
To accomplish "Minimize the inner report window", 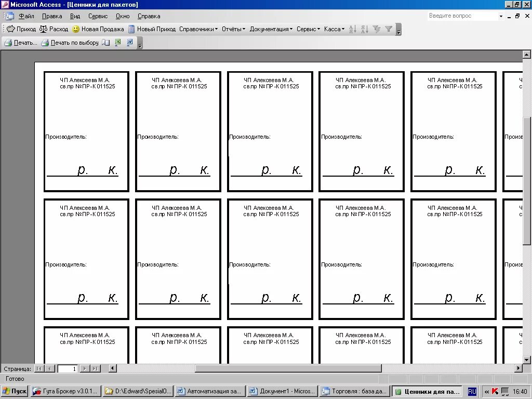I will click(x=509, y=16).
